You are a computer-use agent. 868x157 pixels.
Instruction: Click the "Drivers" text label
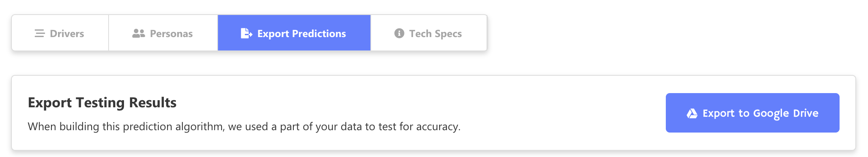tap(67, 34)
